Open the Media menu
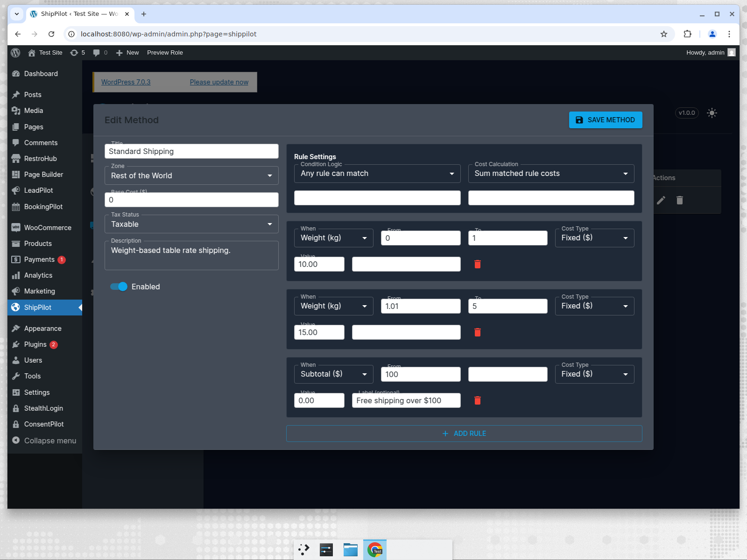 [x=45, y=111]
